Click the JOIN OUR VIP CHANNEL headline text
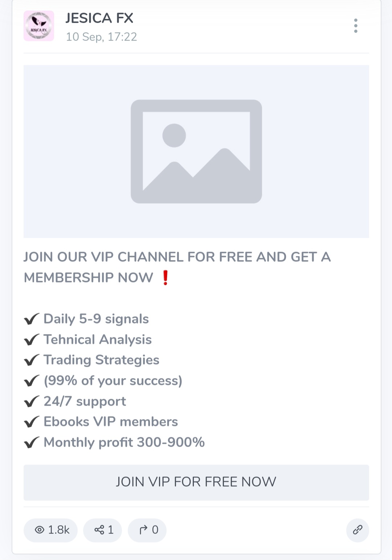Viewport: 392px width, 560px height. [177, 257]
